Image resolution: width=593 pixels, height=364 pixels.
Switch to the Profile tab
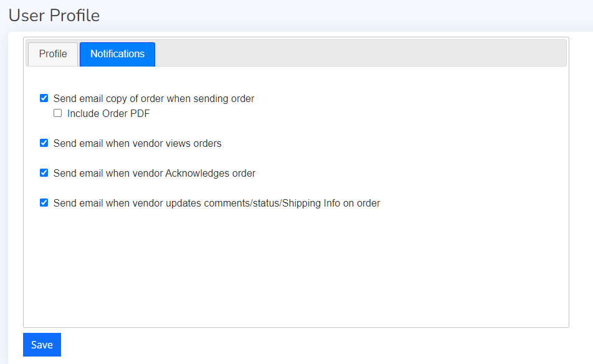tap(53, 54)
